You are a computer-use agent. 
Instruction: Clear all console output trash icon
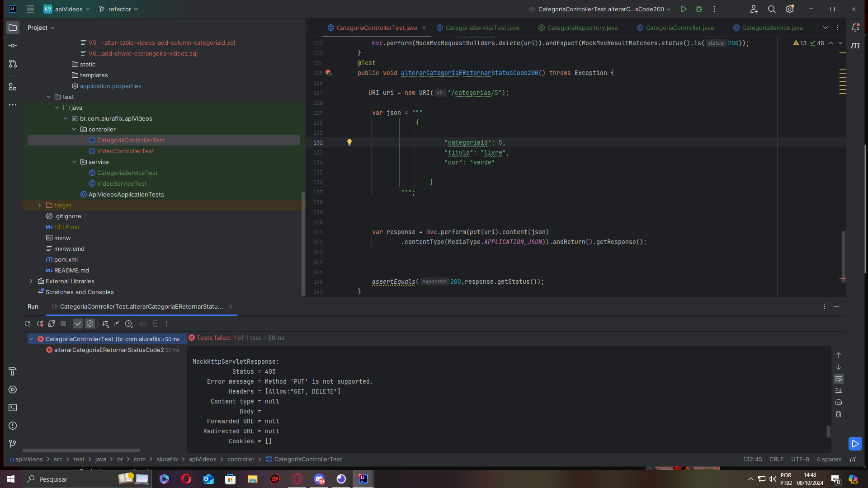pyautogui.click(x=839, y=414)
